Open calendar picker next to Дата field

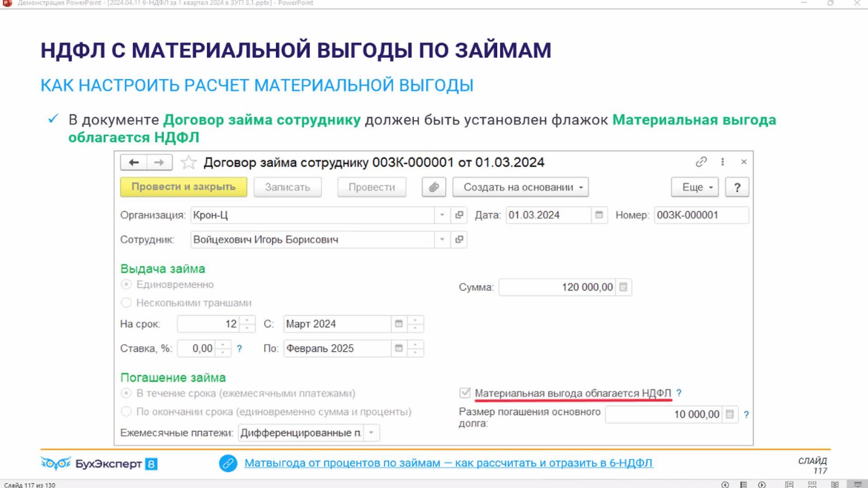[599, 215]
